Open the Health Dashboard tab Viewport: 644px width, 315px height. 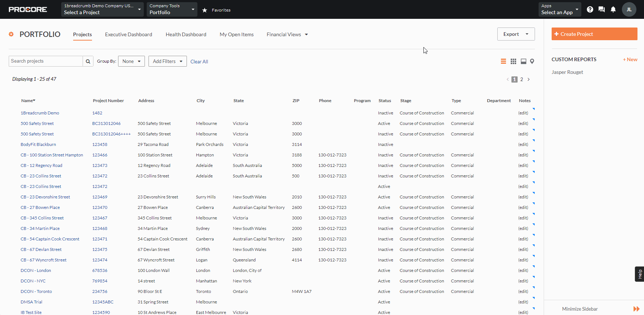[x=186, y=34]
